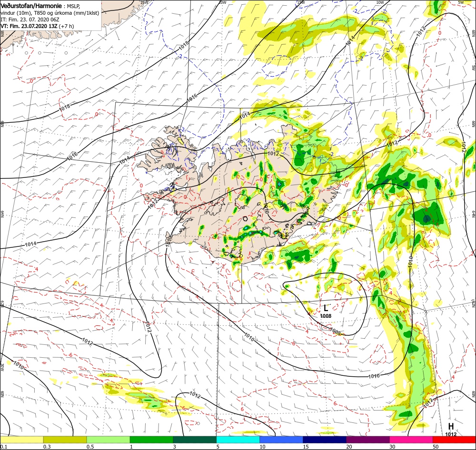Click the black hexagon marker in central Iceland
This screenshot has height=450, width=476.
pyautogui.click(x=245, y=218)
